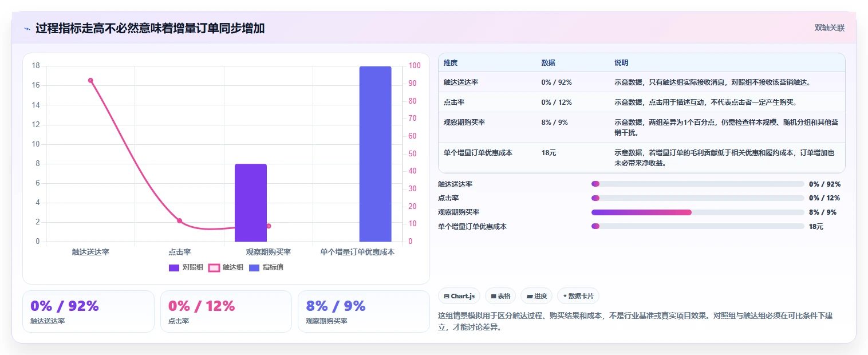Click the tall 单个增量订单优惠成本 bar
This screenshot has width=868, height=355.
(375, 154)
